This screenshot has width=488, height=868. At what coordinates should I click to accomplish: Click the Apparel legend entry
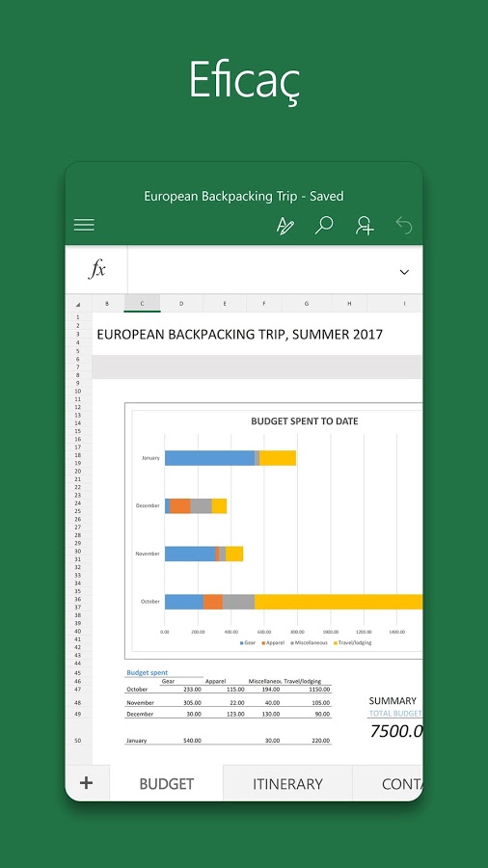point(271,642)
